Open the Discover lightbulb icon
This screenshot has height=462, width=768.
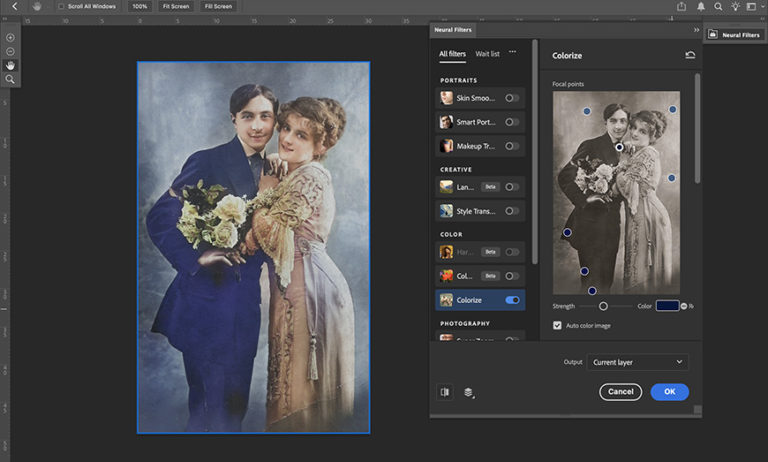pyautogui.click(x=735, y=6)
